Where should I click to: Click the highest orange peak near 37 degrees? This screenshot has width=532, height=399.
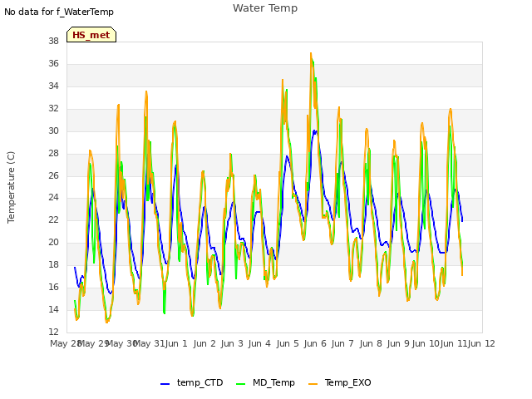coord(311,53)
